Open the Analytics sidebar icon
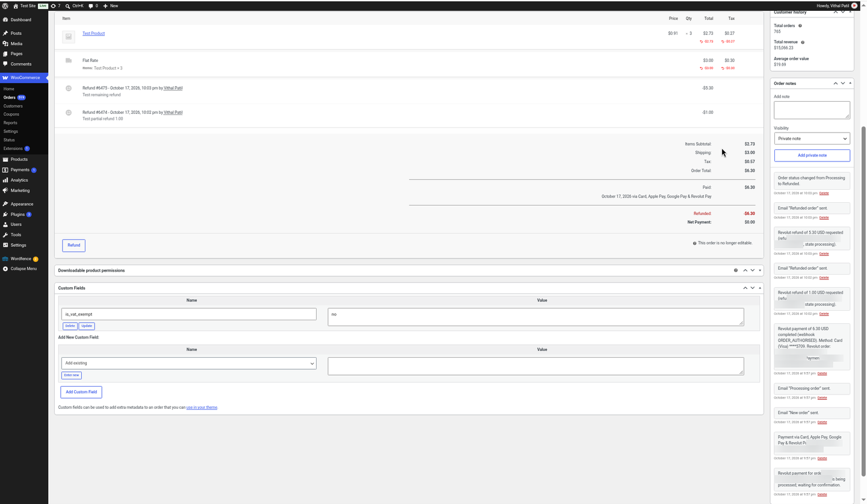 5,180
